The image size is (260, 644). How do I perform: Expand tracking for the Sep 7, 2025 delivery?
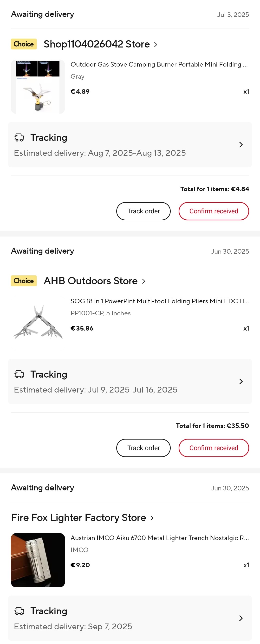[x=130, y=618]
